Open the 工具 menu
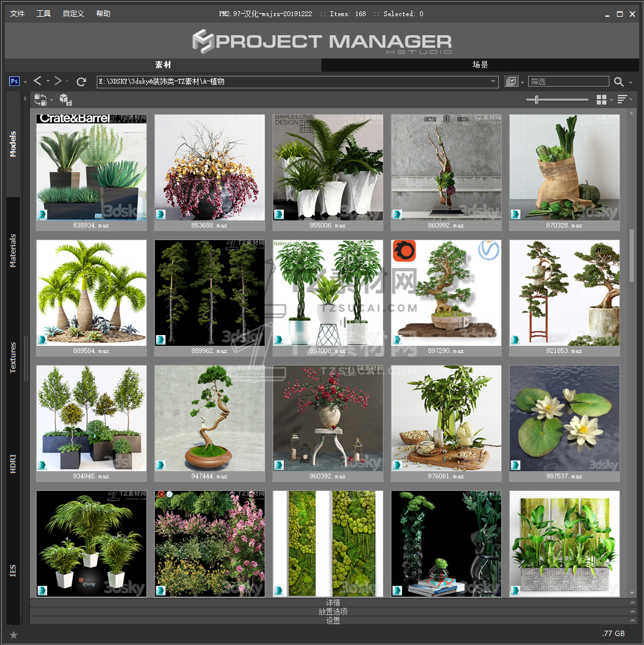Image resolution: width=644 pixels, height=645 pixels. [x=44, y=14]
